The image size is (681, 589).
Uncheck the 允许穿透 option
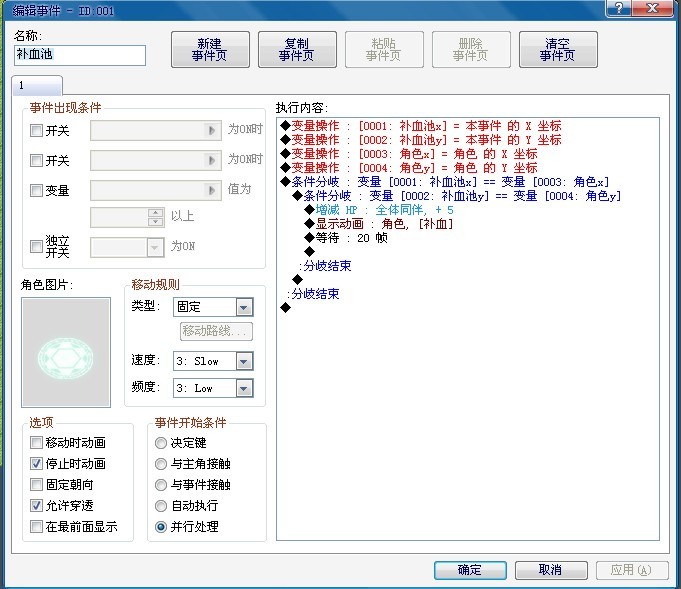click(36, 505)
